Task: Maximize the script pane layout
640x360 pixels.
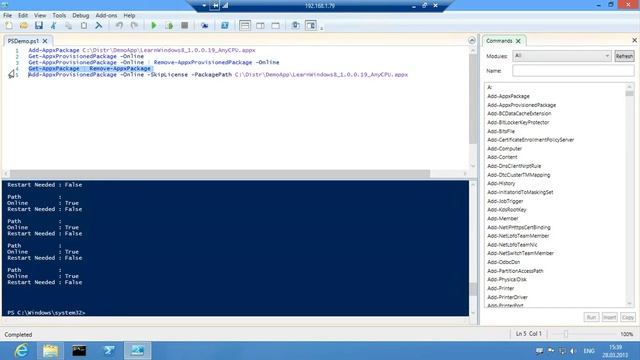Action: 276,26
